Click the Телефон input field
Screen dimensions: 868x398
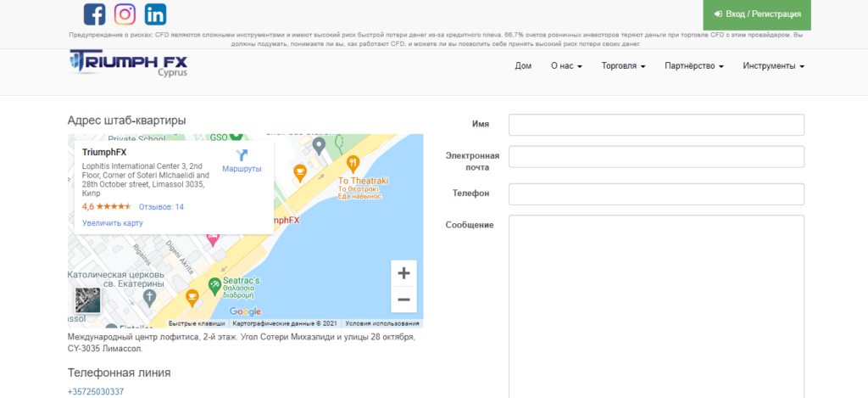pos(656,194)
